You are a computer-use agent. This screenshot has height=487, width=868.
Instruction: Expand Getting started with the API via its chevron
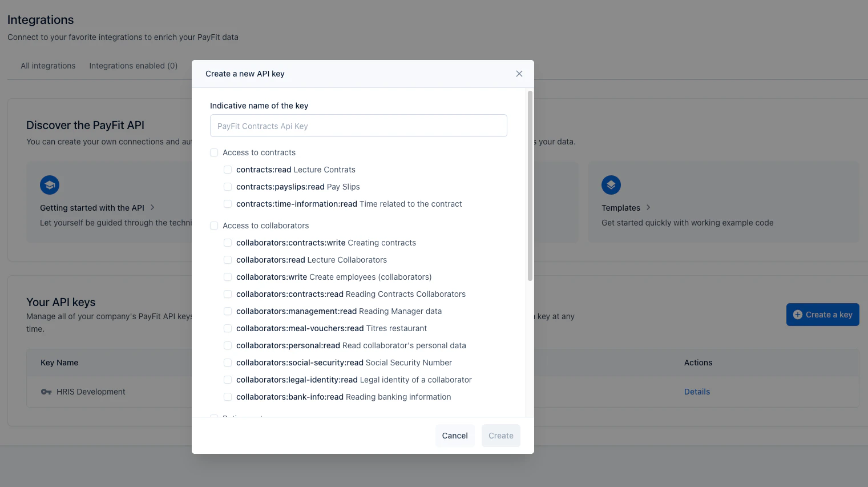[152, 207]
